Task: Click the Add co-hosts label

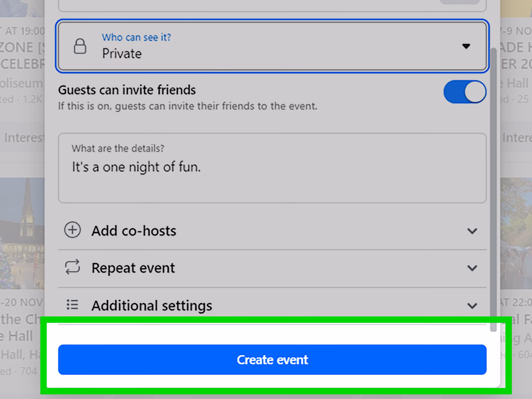Action: coord(134,231)
